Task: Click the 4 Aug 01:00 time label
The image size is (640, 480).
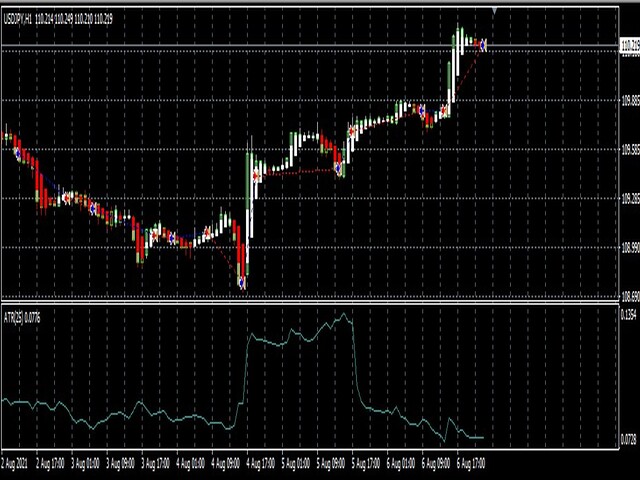Action: 191,464
